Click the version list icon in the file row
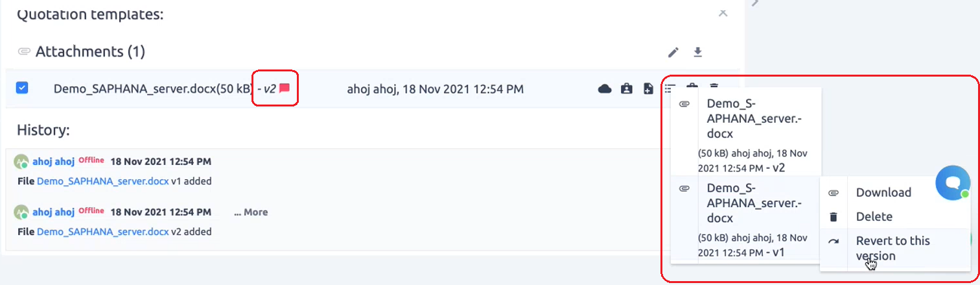This screenshot has height=285, width=980. [x=670, y=88]
